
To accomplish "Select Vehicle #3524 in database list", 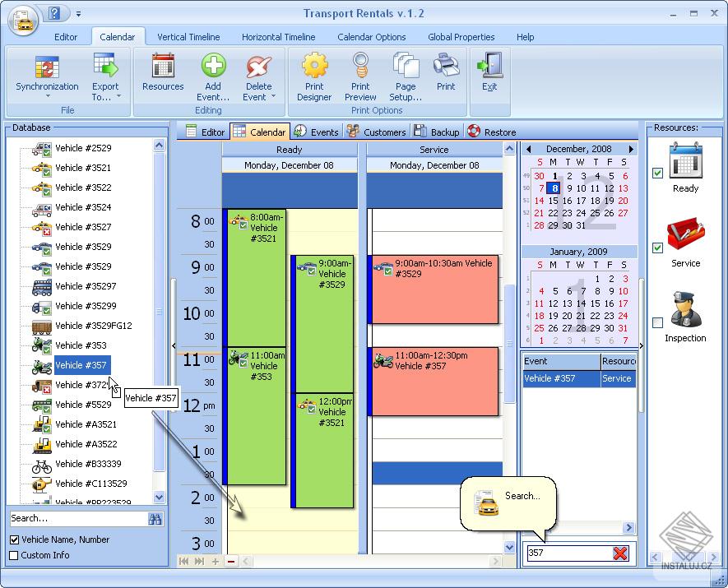I will click(x=83, y=207).
